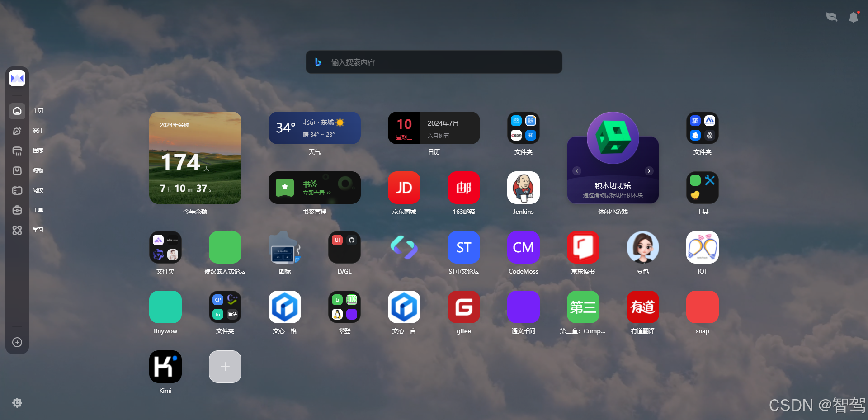Click the unlabeled blue-purple arrows icon
This screenshot has height=420, width=868.
pos(404,247)
